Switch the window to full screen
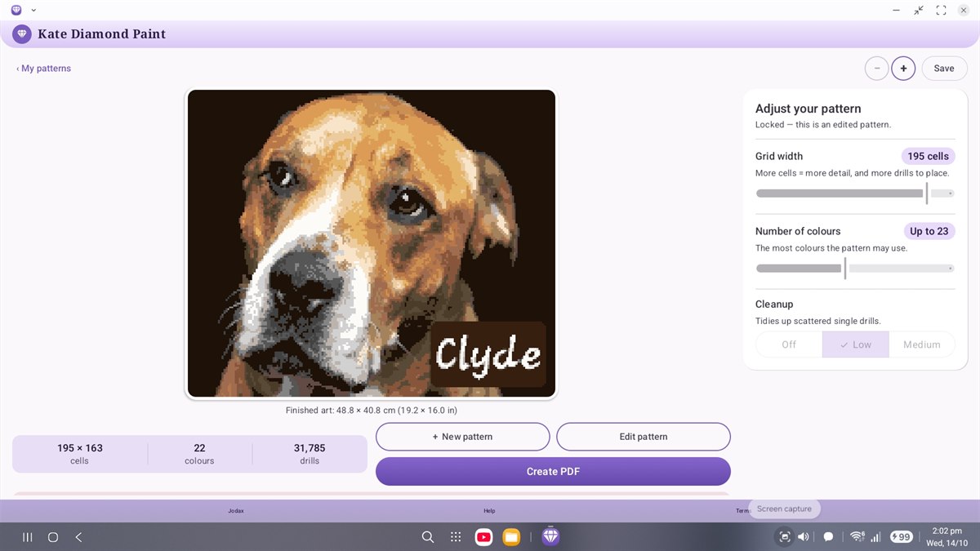The width and height of the screenshot is (980, 551). 941,10
